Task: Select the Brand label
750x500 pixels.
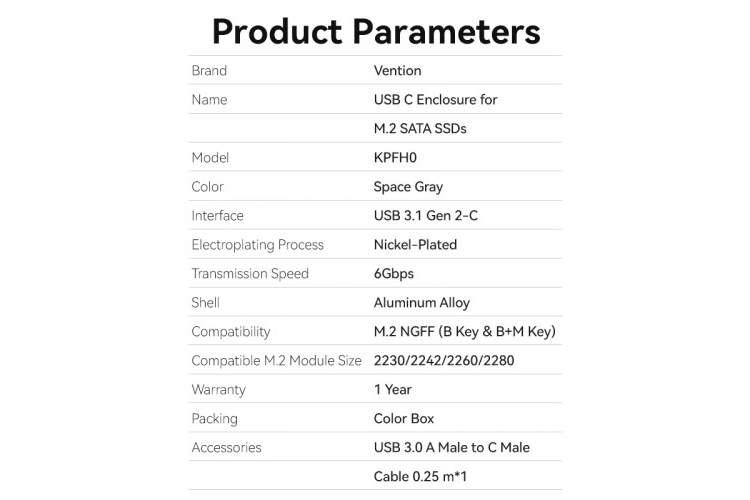Action: pos(209,71)
